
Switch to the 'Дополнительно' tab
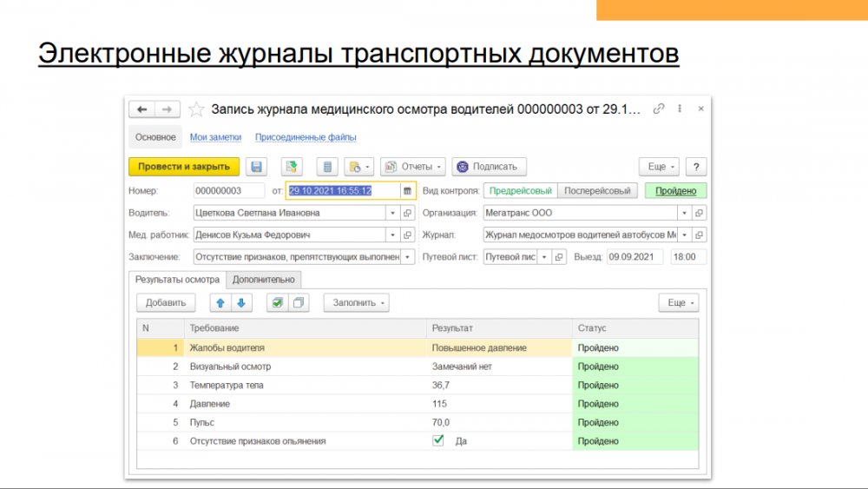click(x=264, y=280)
